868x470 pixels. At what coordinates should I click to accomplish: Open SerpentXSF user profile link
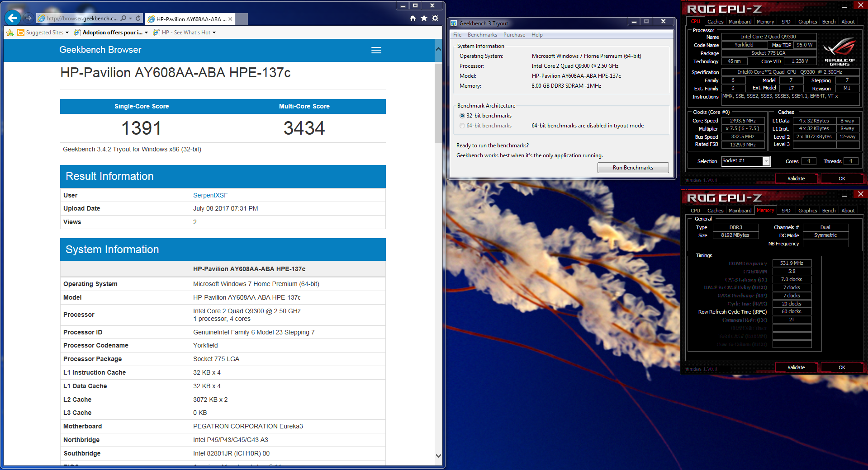coord(210,195)
